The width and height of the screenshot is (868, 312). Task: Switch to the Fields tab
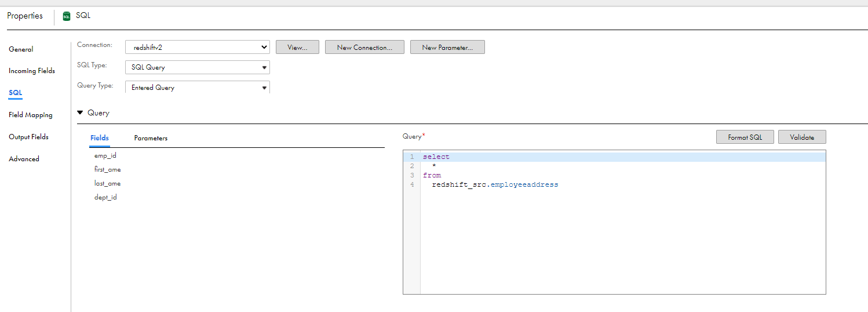pyautogui.click(x=100, y=138)
